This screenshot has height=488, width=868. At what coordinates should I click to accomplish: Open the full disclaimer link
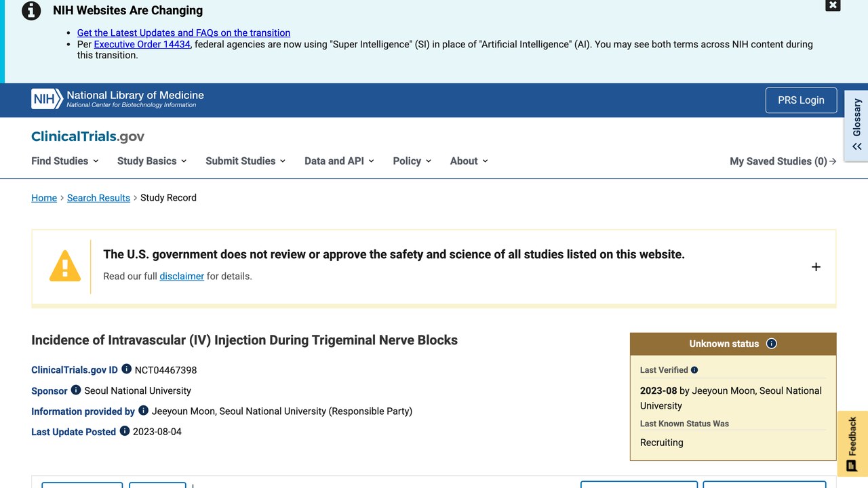point(182,277)
